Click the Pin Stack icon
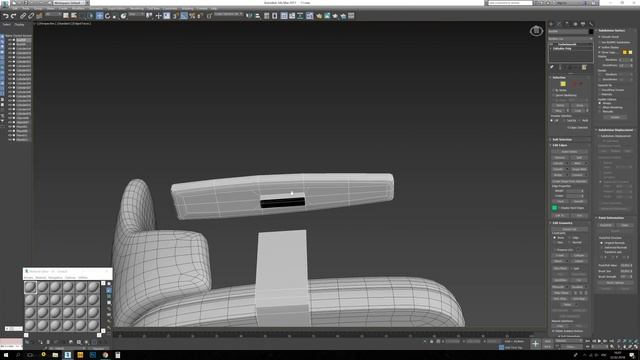 point(552,67)
